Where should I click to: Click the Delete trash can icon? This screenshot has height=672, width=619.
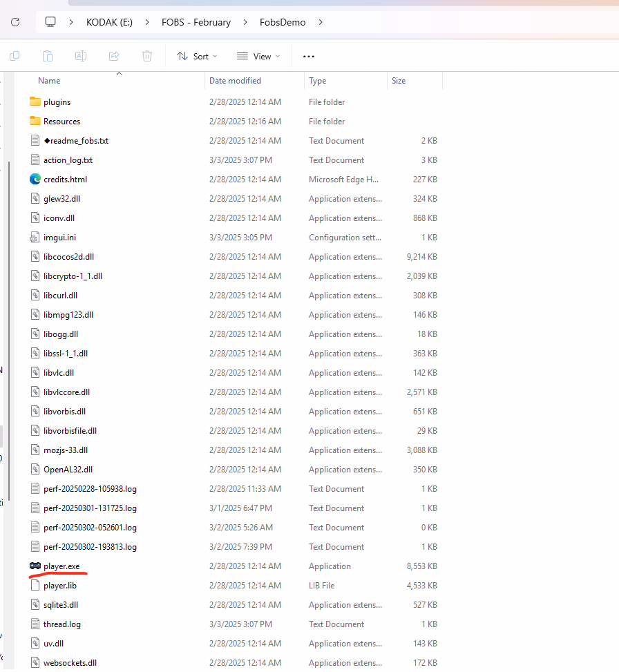point(147,56)
